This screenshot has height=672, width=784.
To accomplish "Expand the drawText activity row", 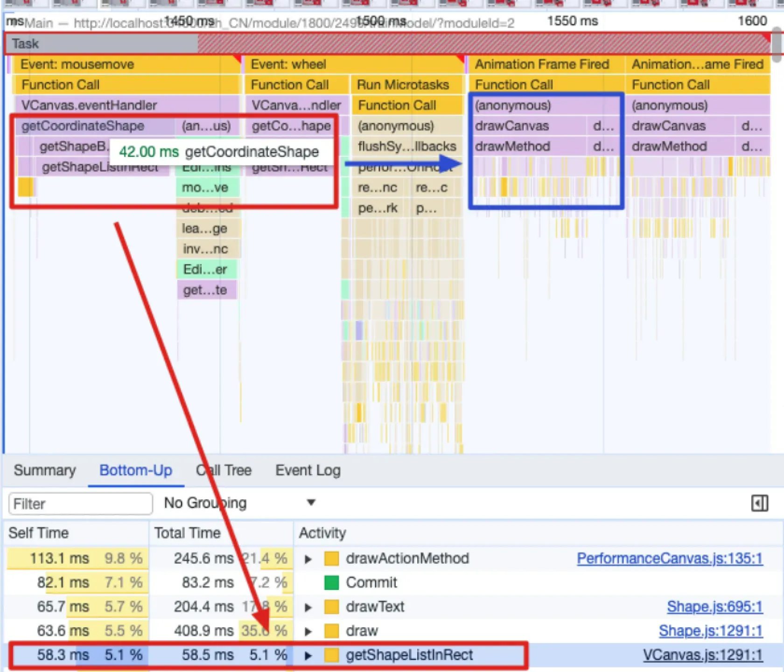I will pos(308,608).
